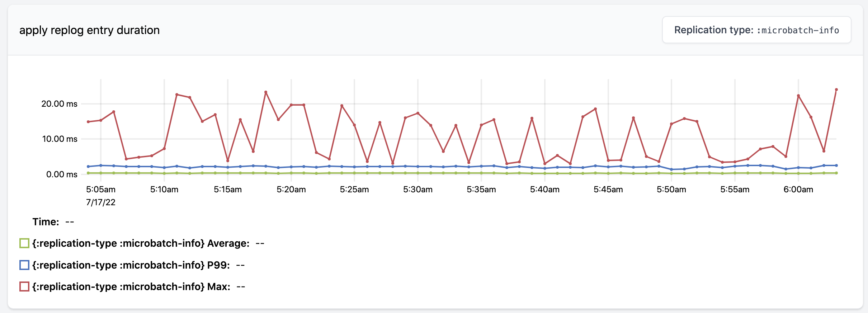Select the first green Average data point

pyautogui.click(x=88, y=173)
